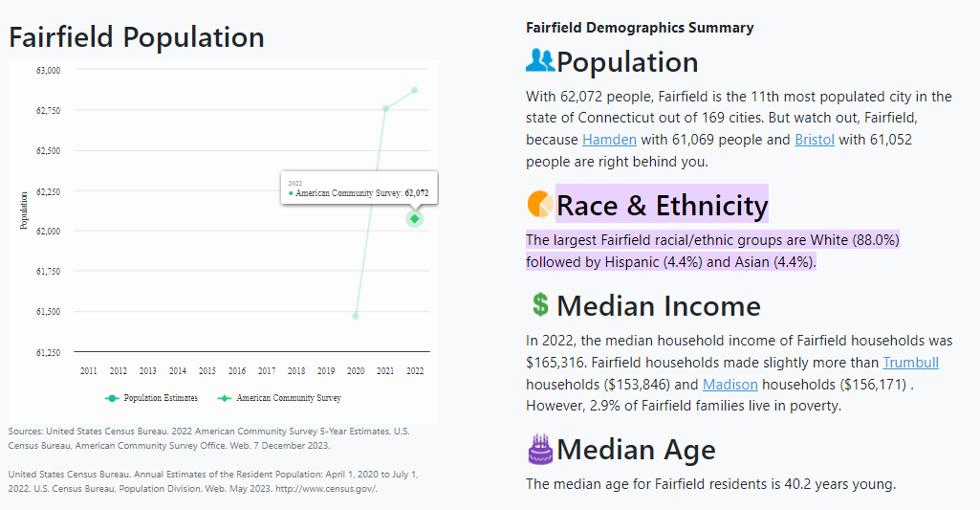Open the Hamden link

609,140
